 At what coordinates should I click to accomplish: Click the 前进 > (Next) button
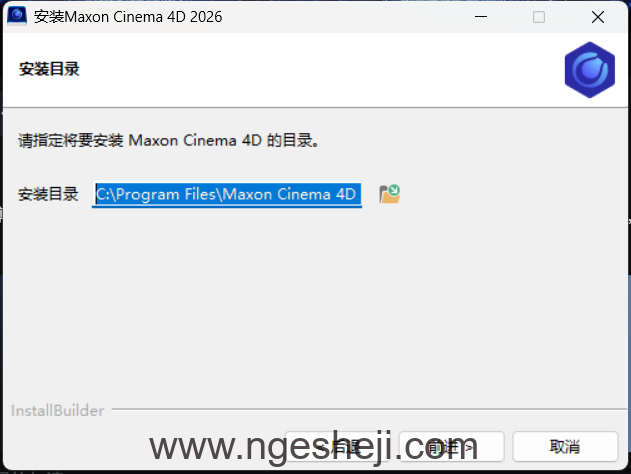451,447
